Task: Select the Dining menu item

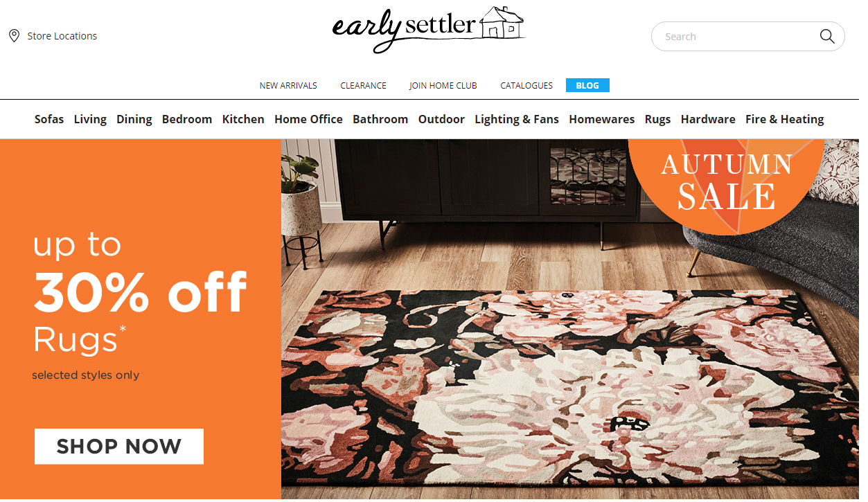Action: pyautogui.click(x=134, y=119)
